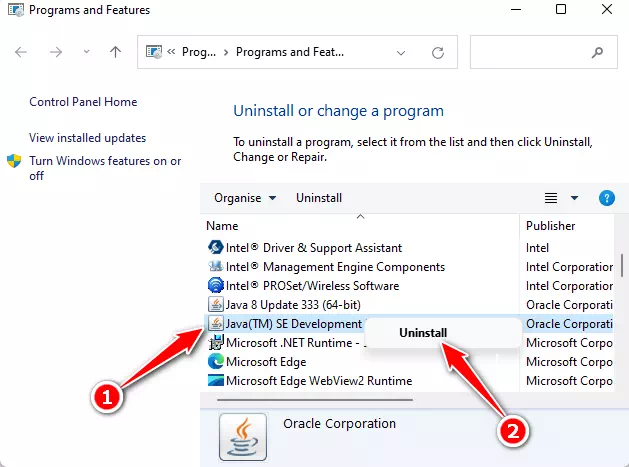Select Java(TM) SE Development entry
Viewport: 629px width, 467px height.
pyautogui.click(x=294, y=324)
